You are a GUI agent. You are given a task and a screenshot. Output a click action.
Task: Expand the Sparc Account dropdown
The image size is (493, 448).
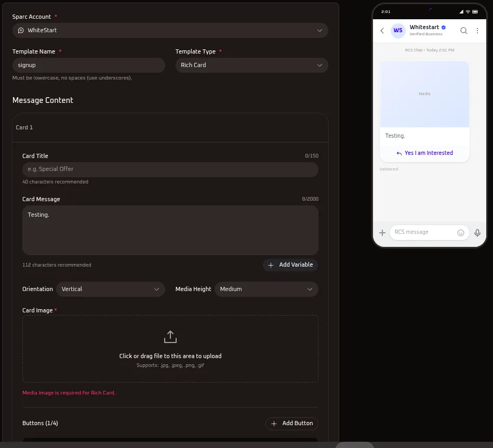pos(170,31)
